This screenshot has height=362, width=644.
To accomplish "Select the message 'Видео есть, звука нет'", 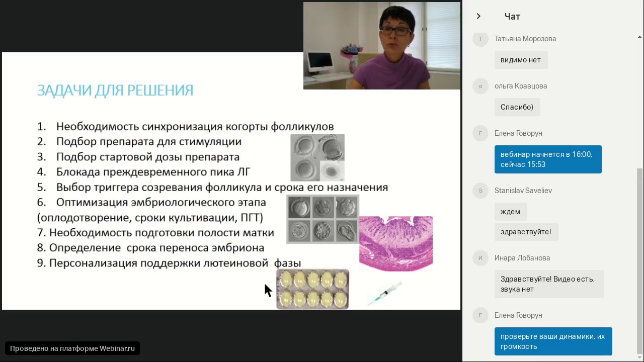I will point(549,284).
